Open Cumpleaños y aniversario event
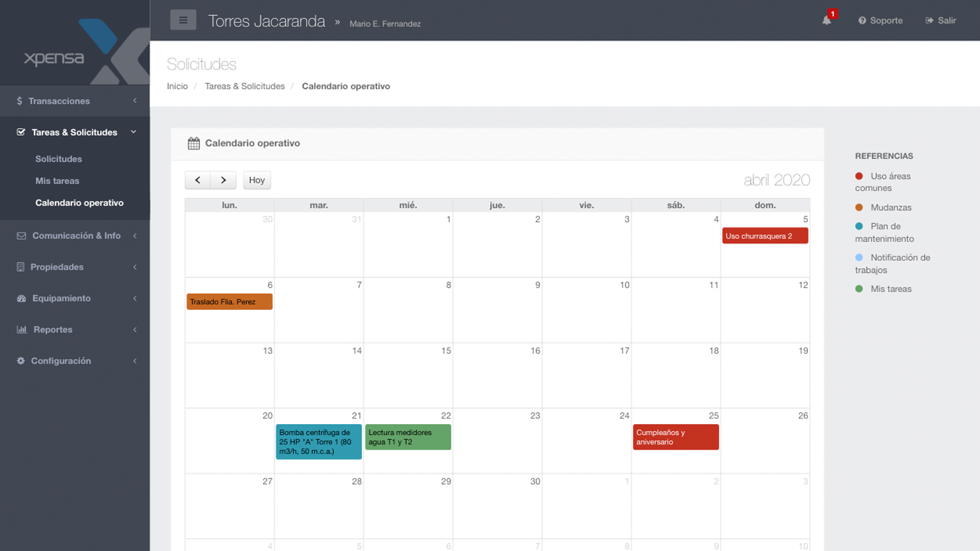The width and height of the screenshot is (980, 551). 676,437
